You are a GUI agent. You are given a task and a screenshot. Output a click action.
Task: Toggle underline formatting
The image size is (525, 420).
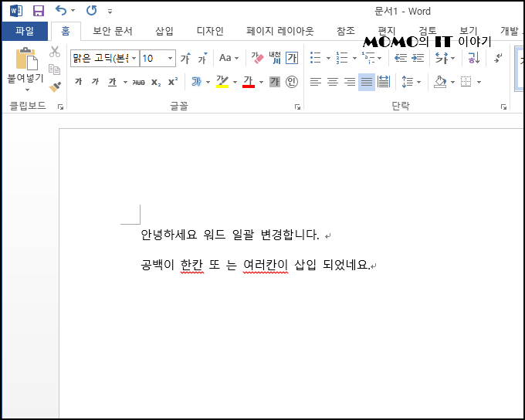pyautogui.click(x=113, y=82)
